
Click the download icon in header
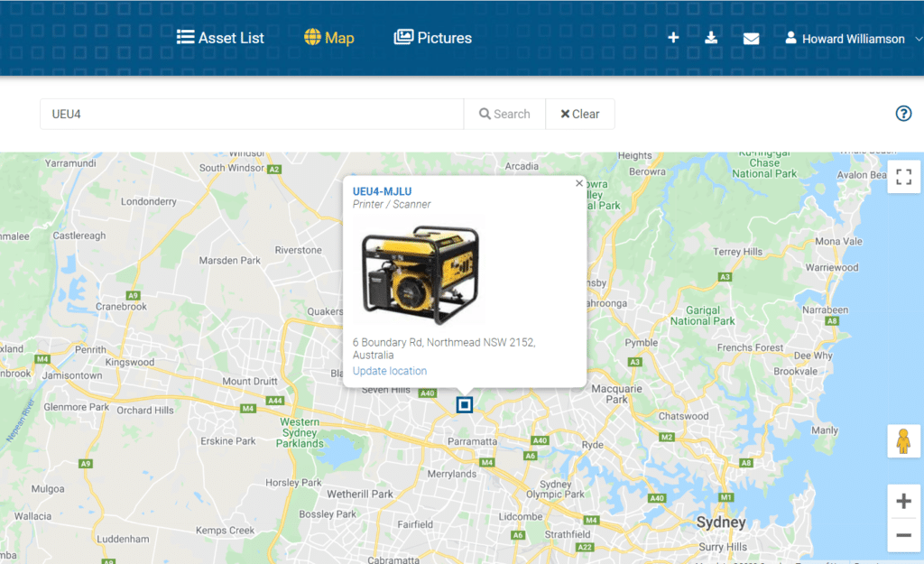point(711,38)
